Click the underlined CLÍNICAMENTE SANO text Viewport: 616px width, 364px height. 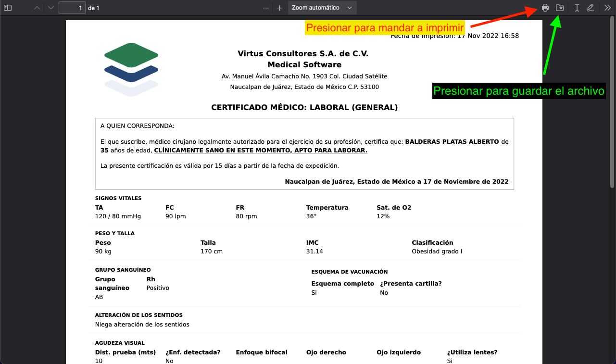tap(261, 151)
